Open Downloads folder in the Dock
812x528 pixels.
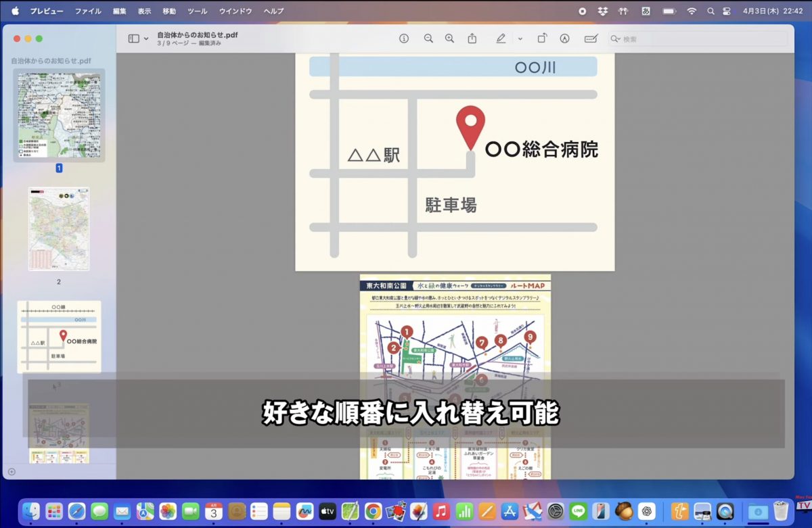point(758,511)
